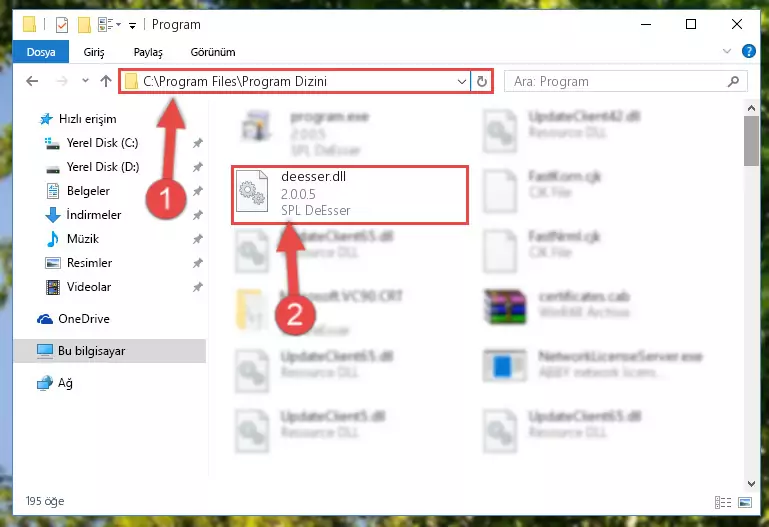Click the pin icon beside Müzik
Screen dimensions: 769x527
point(197,239)
